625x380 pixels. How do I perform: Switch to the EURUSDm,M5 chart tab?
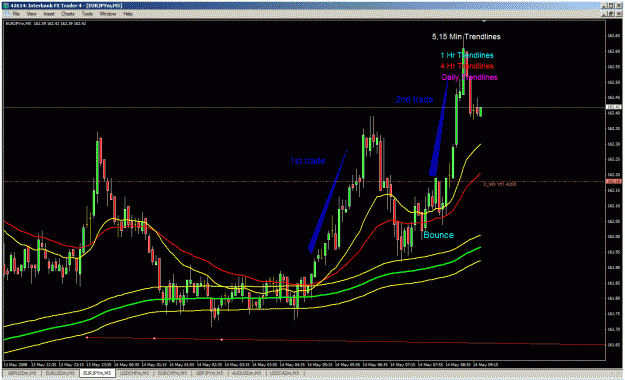[x=60, y=373]
